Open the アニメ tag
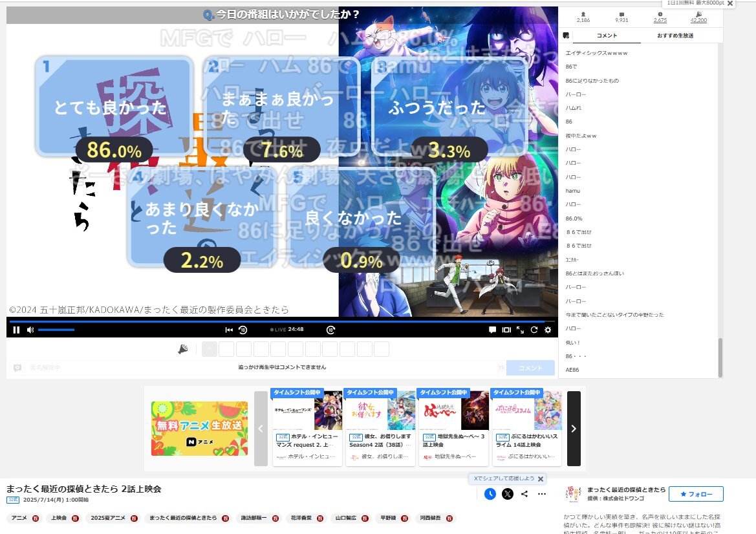756x534 pixels. [19, 518]
